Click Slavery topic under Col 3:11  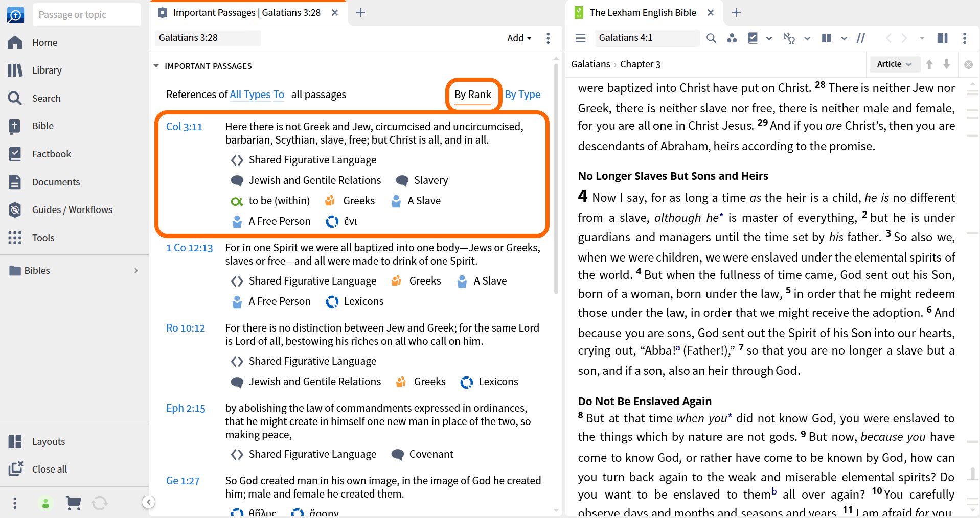422,180
